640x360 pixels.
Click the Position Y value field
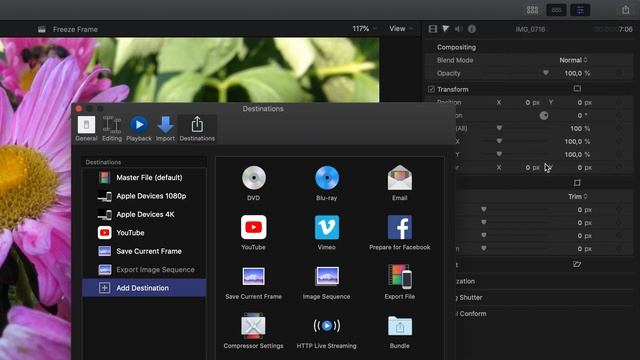tap(584, 102)
